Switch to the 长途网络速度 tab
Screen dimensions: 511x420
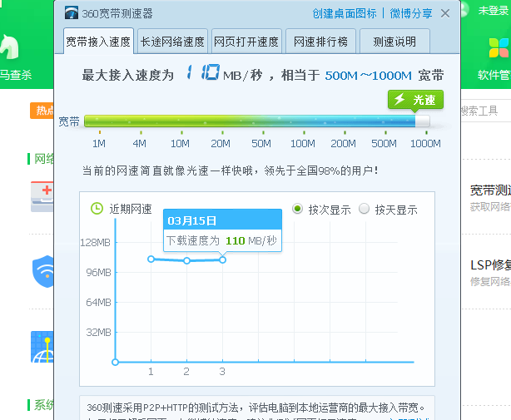tap(172, 42)
